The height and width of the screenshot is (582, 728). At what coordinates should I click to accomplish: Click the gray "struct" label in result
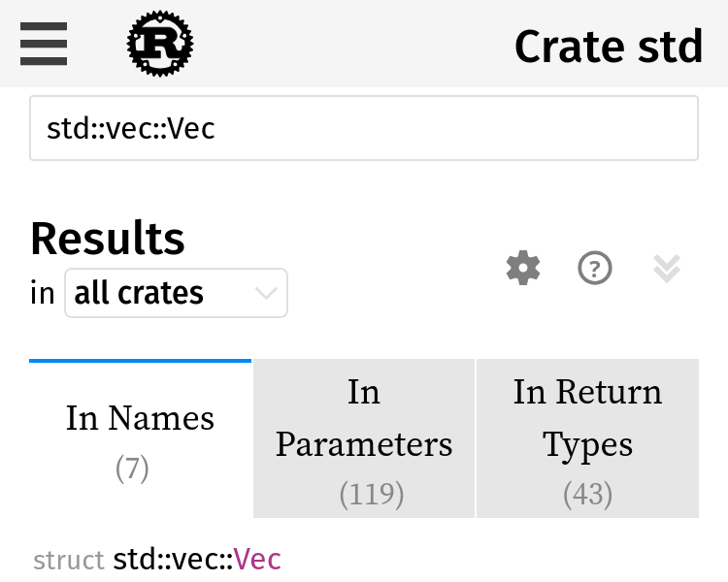coord(69,561)
